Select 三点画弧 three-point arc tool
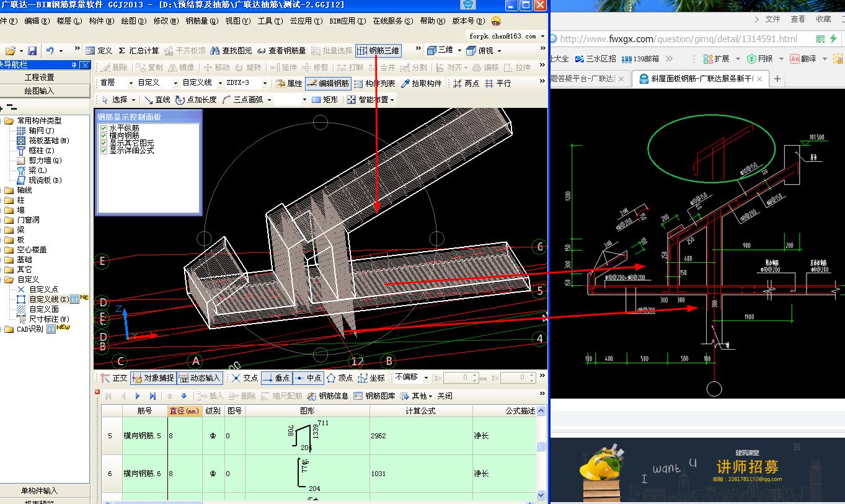Viewport: 845px width, 504px height. [x=242, y=99]
